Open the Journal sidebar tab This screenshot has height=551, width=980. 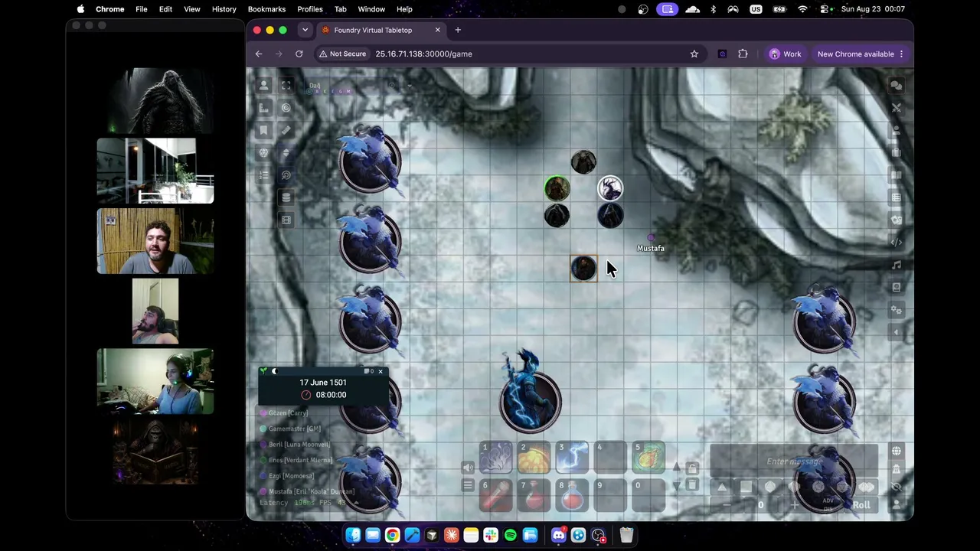click(x=897, y=175)
